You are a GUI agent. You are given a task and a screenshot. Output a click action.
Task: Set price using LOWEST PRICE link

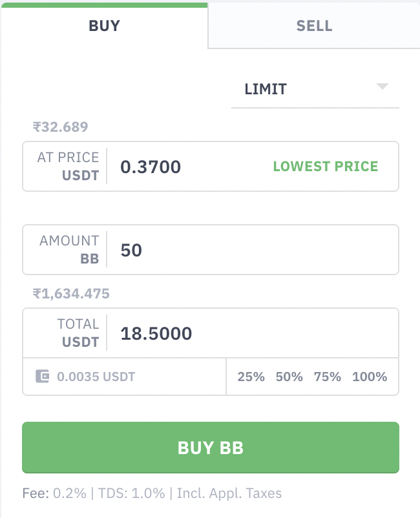coord(326,166)
